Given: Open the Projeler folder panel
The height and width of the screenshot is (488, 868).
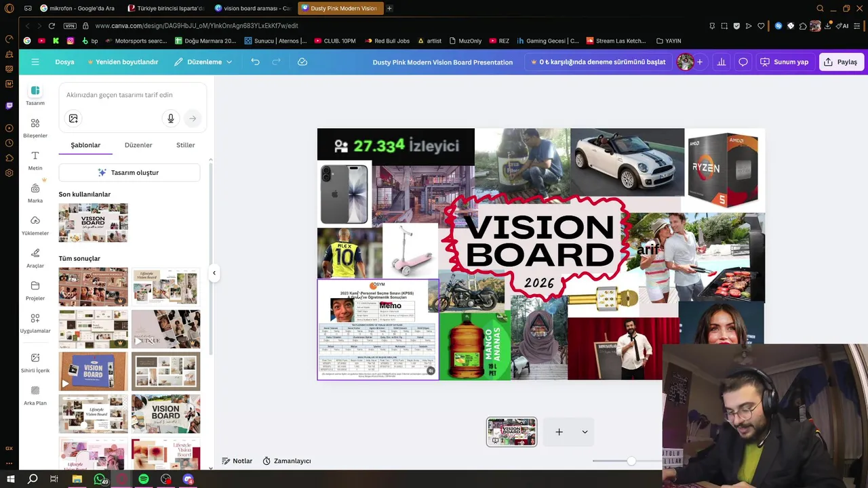Looking at the screenshot, I should pos(35,291).
